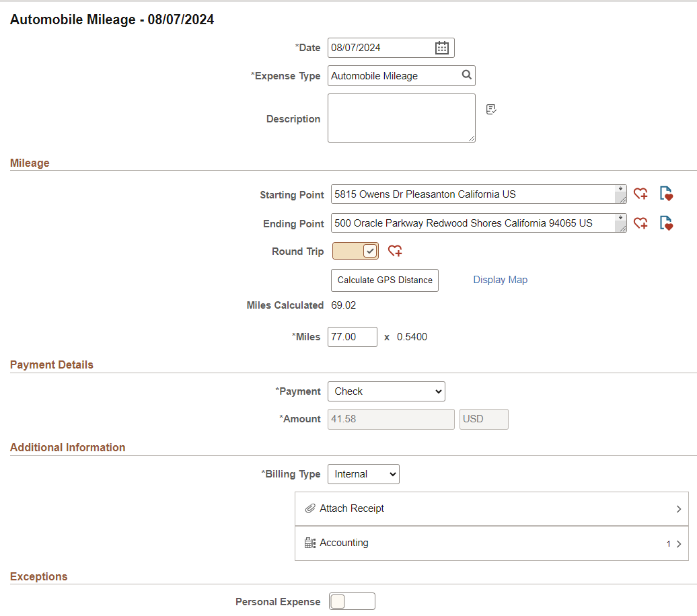The image size is (697, 616).
Task: Add Ending Point to favorite locations
Action: click(x=640, y=223)
